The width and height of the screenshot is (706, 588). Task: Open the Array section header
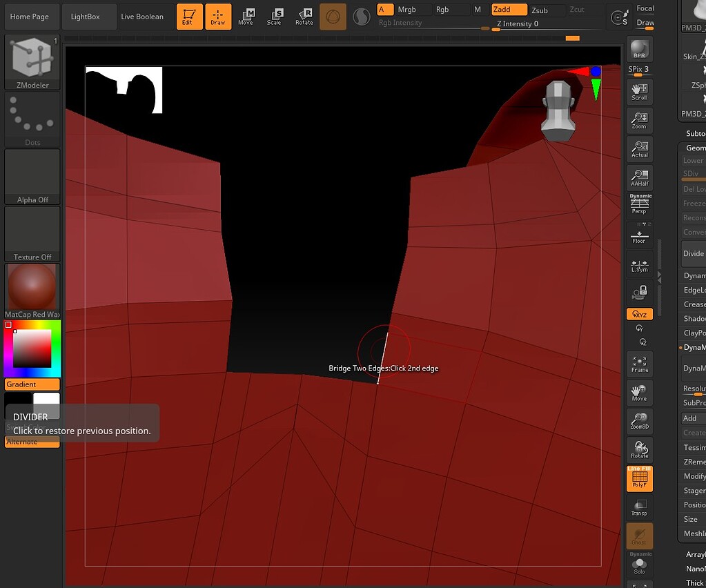point(696,554)
